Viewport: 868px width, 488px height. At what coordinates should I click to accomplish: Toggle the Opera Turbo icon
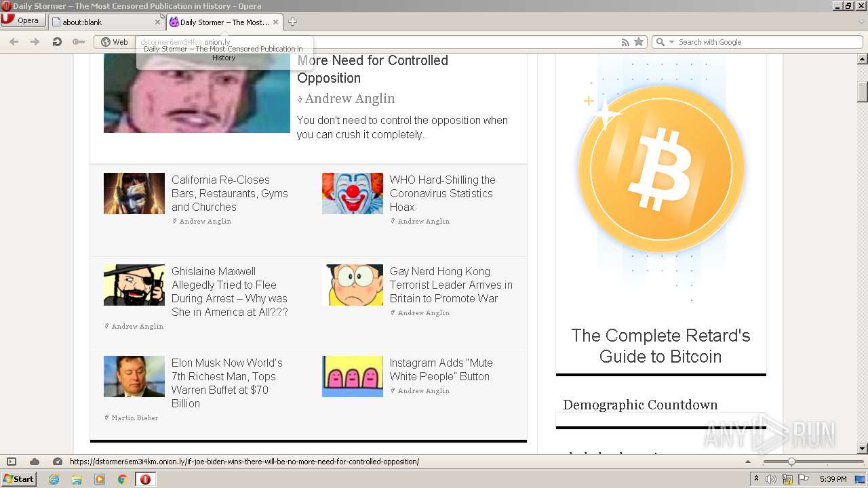(x=58, y=462)
